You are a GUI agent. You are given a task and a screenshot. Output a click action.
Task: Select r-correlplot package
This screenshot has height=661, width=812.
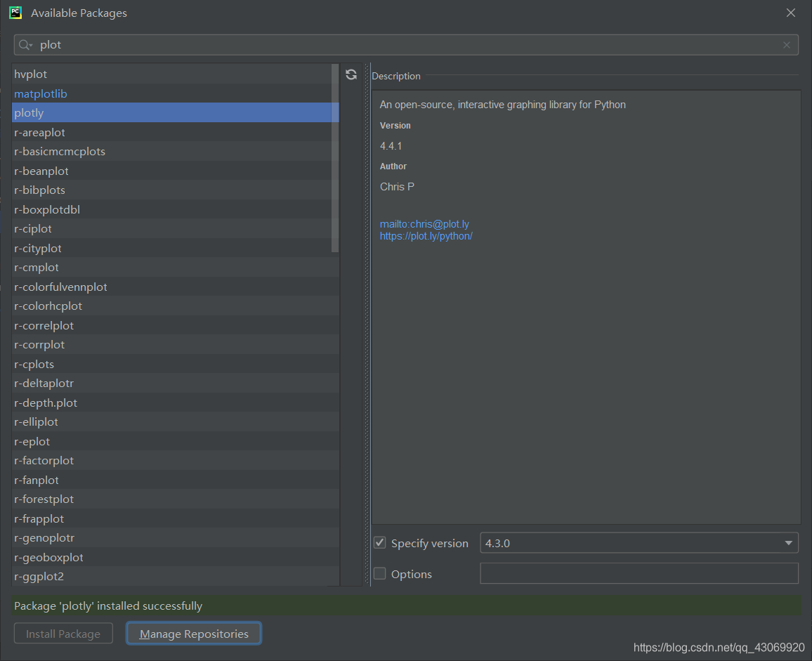tap(175, 325)
